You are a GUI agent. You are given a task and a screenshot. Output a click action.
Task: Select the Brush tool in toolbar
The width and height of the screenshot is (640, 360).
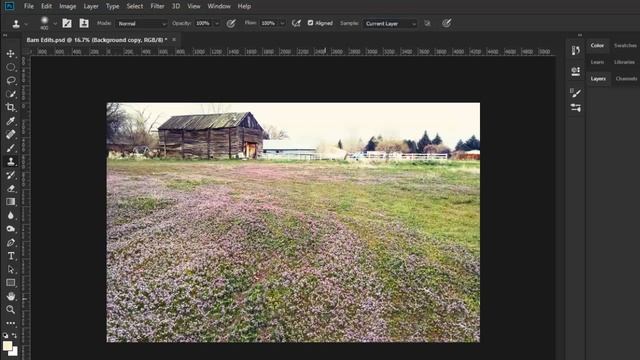coord(11,148)
